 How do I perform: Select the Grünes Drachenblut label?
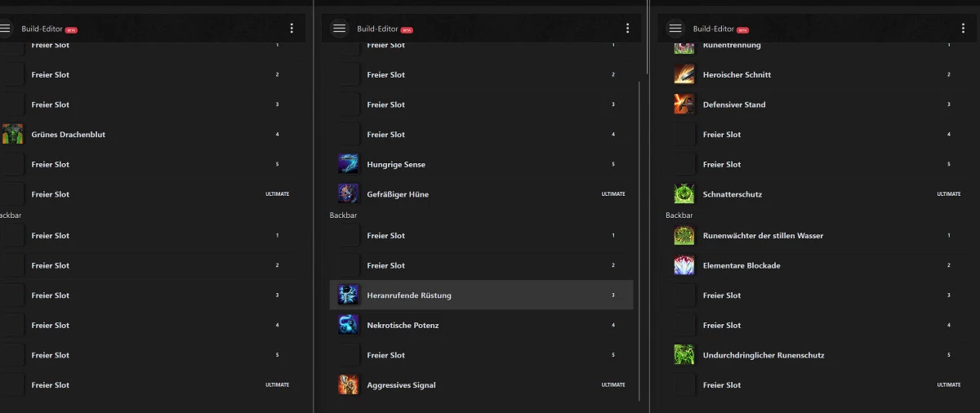(x=69, y=135)
